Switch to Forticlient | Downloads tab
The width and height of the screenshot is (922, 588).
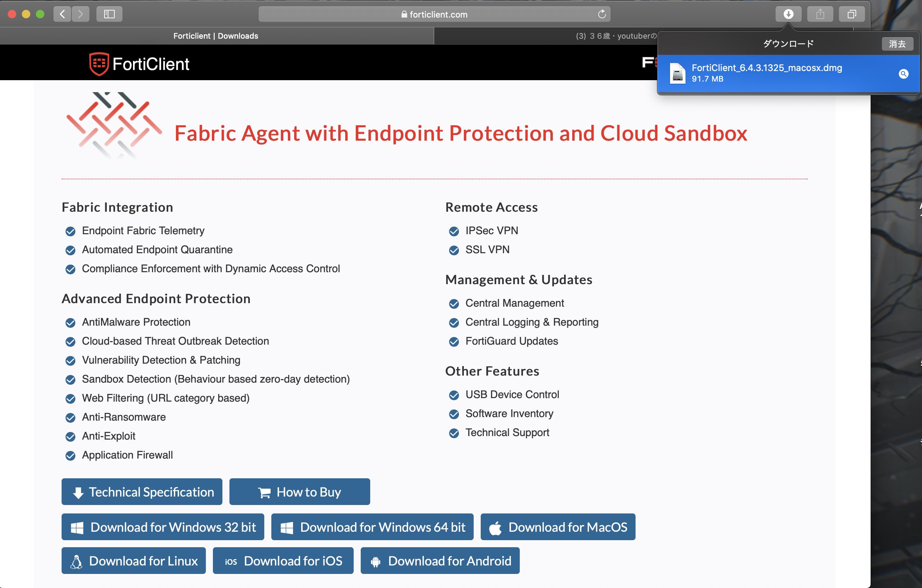click(x=216, y=36)
